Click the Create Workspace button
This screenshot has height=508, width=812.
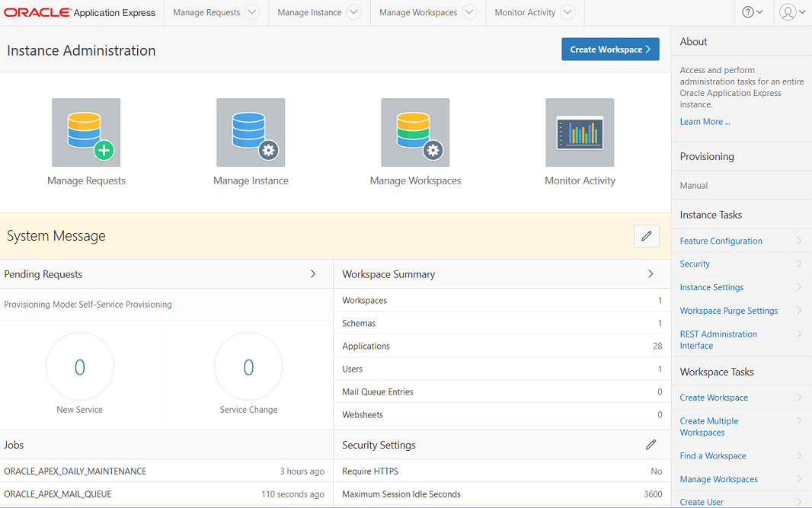(610, 50)
